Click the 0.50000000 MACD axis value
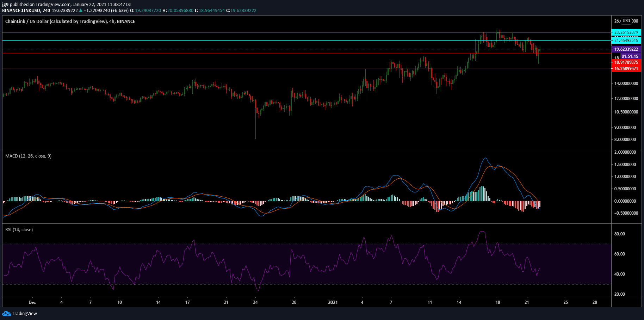Viewport: 644px width, 320px height. 625,189
